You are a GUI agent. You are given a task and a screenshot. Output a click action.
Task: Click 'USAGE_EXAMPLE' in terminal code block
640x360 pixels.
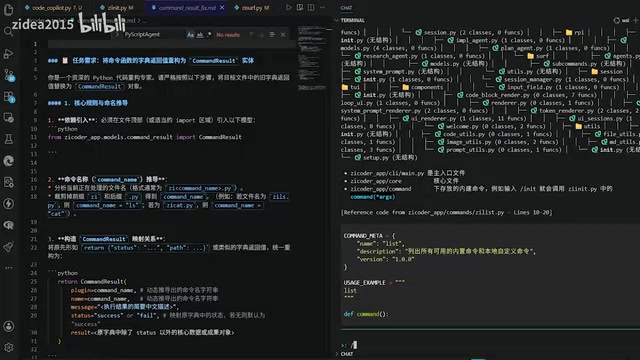pos(364,282)
